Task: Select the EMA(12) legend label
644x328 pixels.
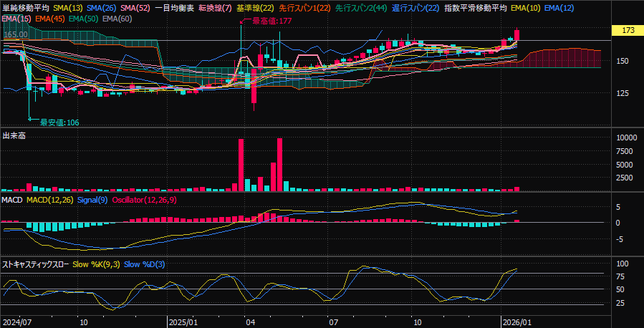Action: pyautogui.click(x=559, y=8)
